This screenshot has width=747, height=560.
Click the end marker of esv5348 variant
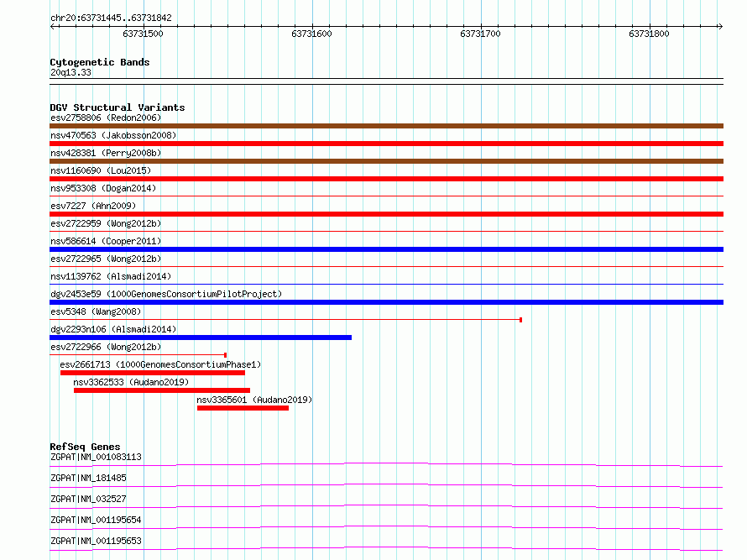(520, 320)
